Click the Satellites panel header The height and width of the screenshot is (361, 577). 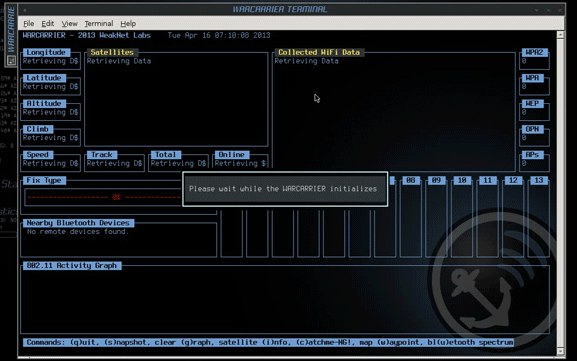pos(112,52)
